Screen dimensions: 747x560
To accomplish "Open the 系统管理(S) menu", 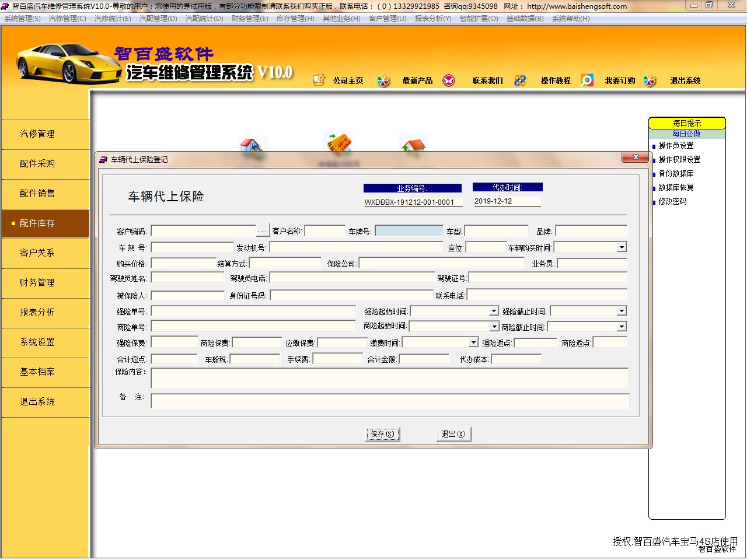I will 23,19.
